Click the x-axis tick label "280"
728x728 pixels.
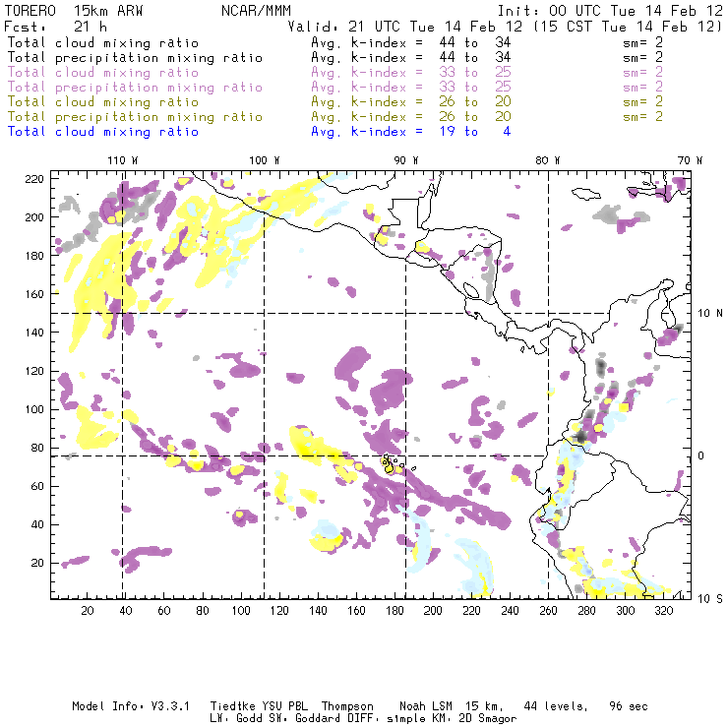click(587, 611)
